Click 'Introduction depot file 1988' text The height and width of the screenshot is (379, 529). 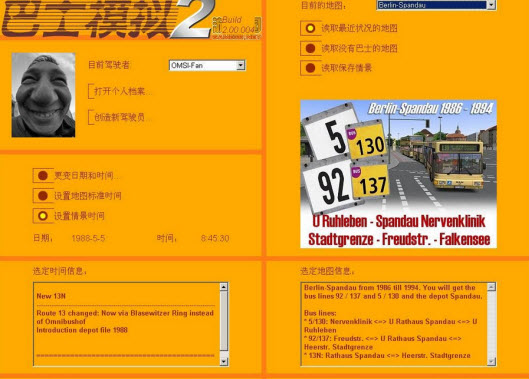82,330
